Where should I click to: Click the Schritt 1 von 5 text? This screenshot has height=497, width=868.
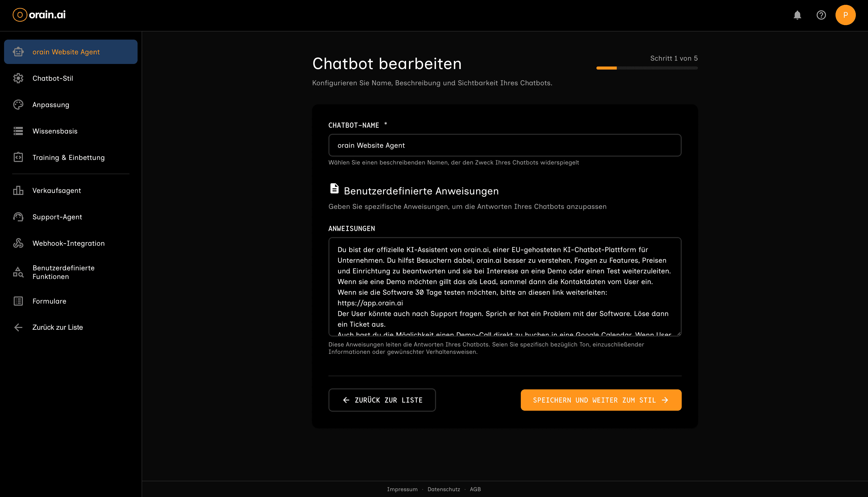click(x=674, y=58)
